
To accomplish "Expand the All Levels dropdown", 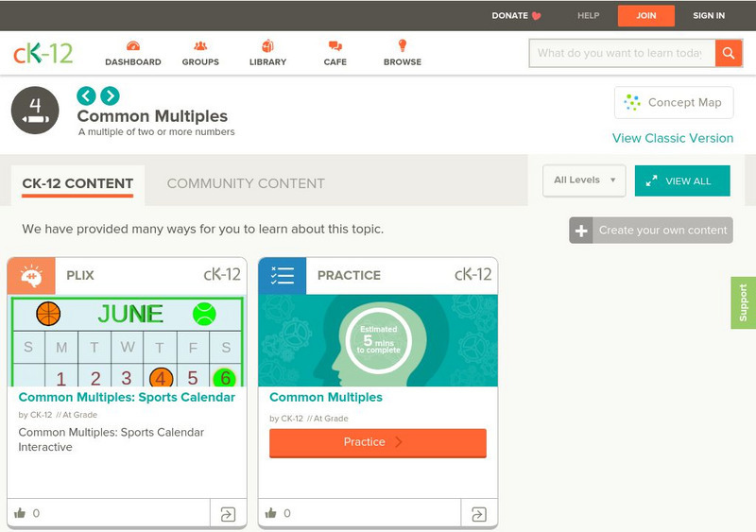I will click(584, 180).
